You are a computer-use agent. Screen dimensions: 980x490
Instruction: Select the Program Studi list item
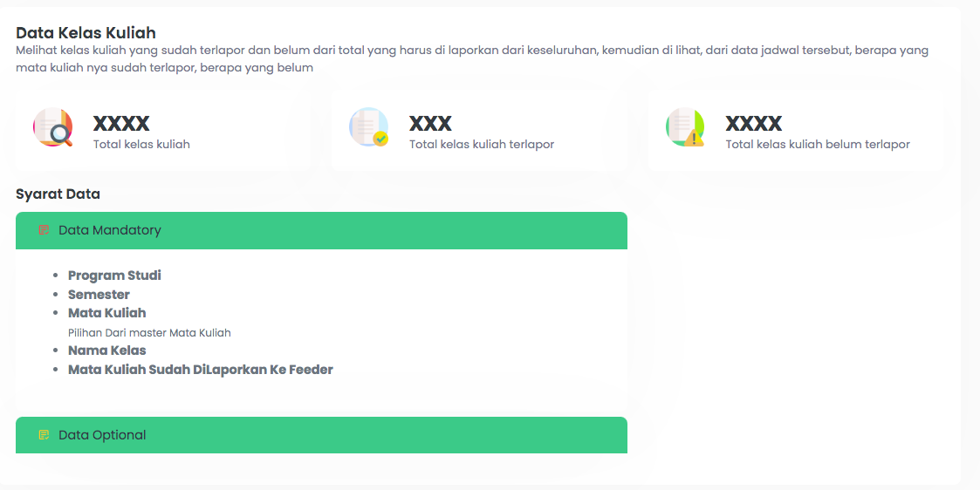point(114,276)
